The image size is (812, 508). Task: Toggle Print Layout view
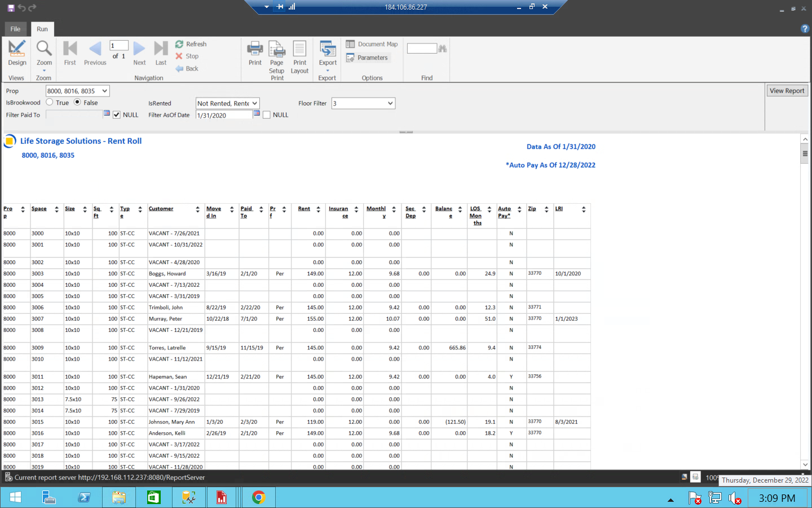pyautogui.click(x=299, y=54)
